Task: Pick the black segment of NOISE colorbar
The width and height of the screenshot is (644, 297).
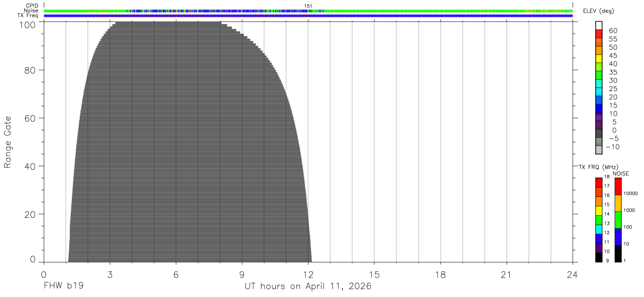Action: 618,254
